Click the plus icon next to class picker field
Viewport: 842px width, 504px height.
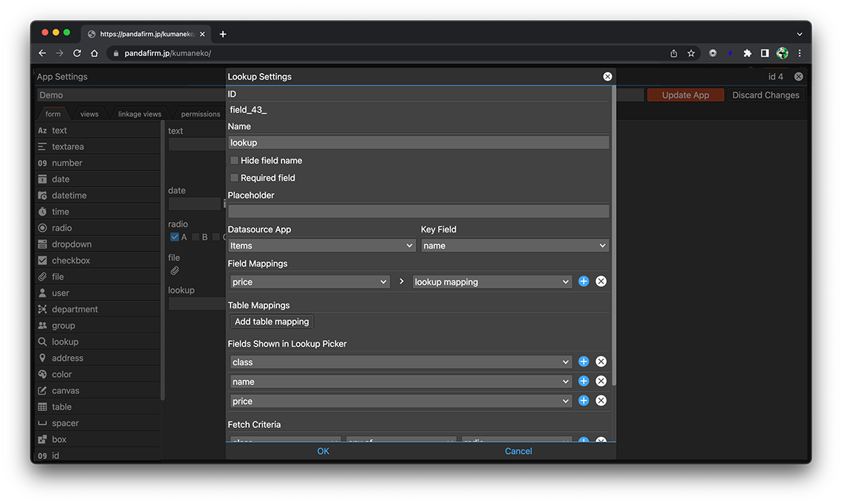pos(583,362)
